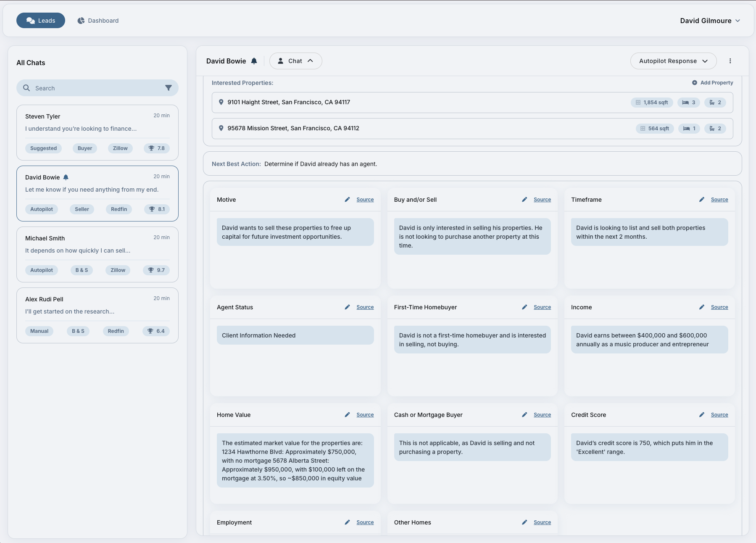
Task: Click pencil icon on Timeframe card
Action: [701, 200]
